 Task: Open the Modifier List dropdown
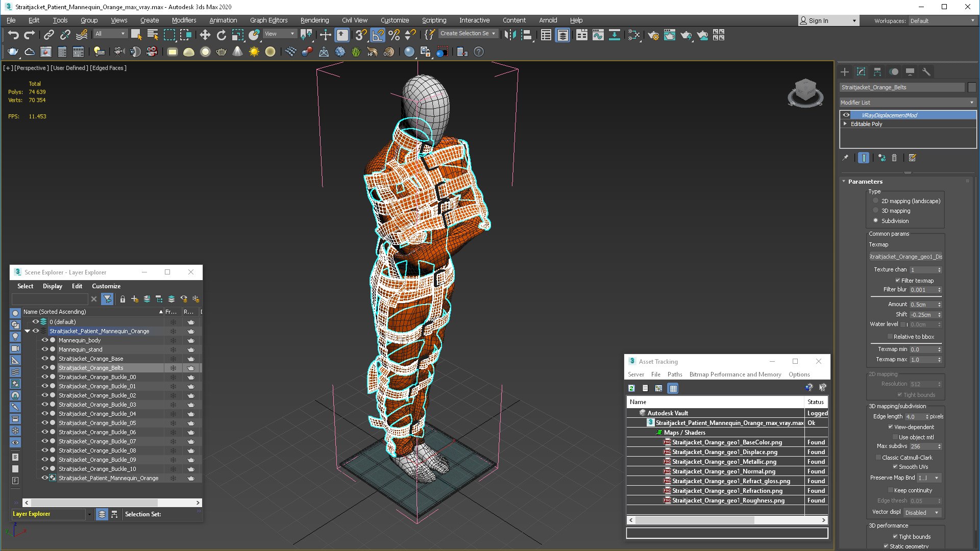click(x=908, y=103)
